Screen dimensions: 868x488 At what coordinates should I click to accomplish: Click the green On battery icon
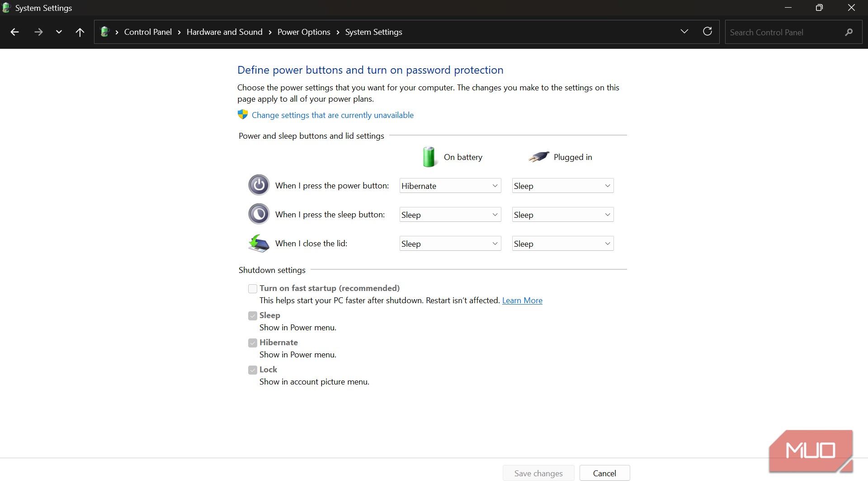point(429,157)
